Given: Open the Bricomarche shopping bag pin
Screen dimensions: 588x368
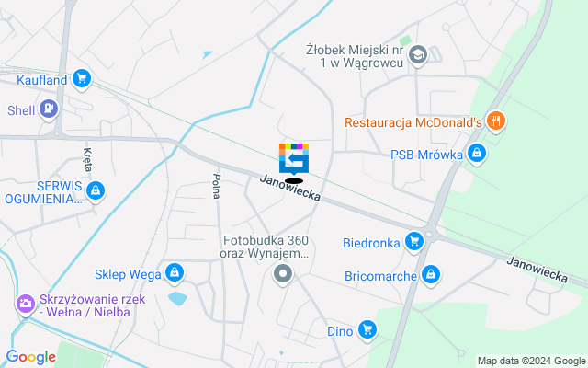Looking at the screenshot, I should 431,275.
